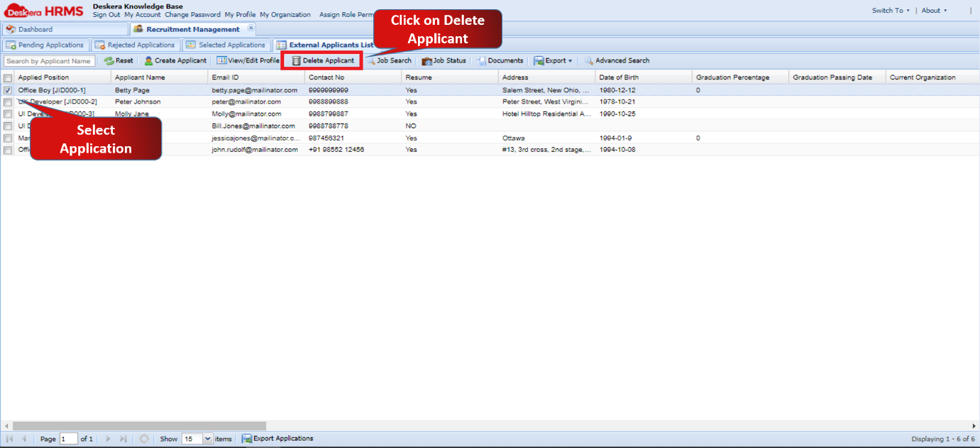
Task: Open Change Password
Action: pos(192,14)
